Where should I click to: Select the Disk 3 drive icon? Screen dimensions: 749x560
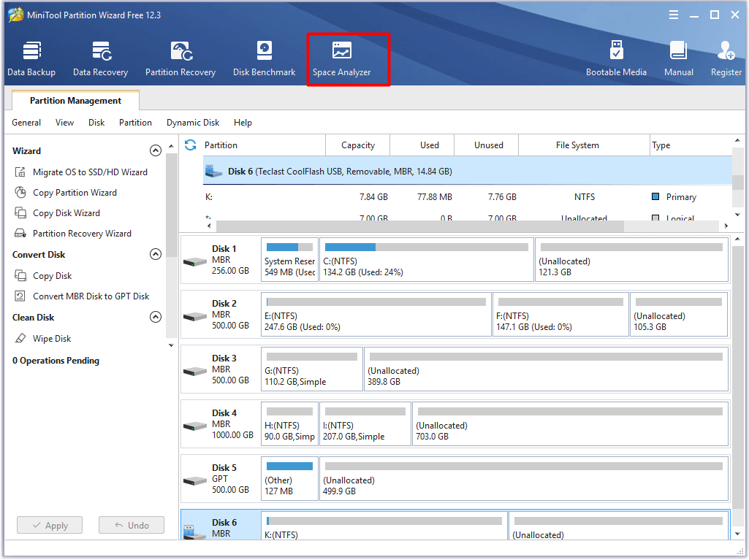[x=195, y=372]
